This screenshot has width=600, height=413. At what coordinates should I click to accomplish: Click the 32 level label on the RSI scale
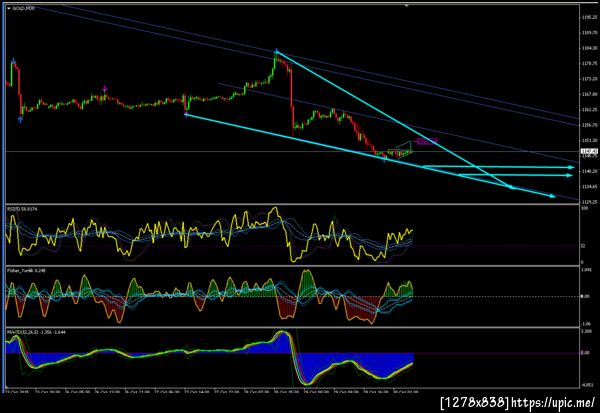tap(583, 246)
